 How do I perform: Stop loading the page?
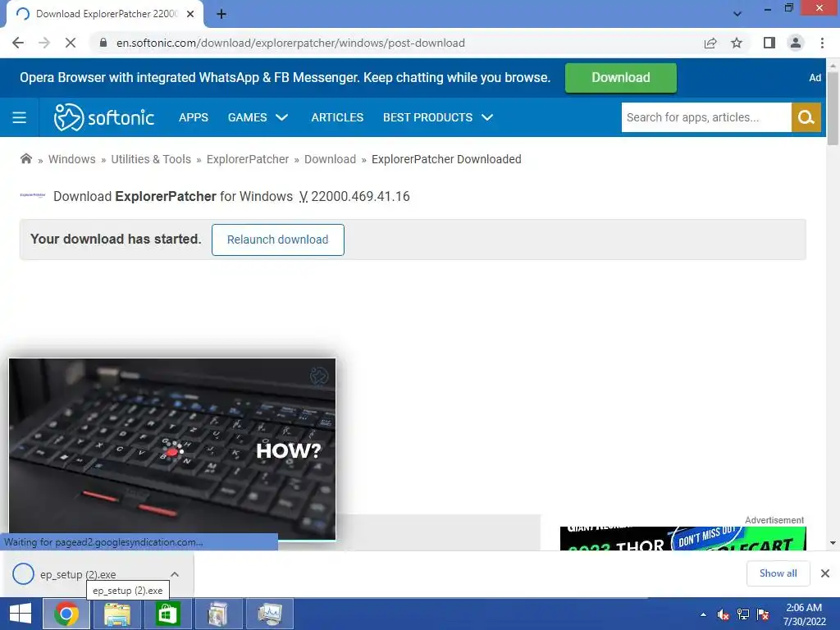click(x=71, y=43)
